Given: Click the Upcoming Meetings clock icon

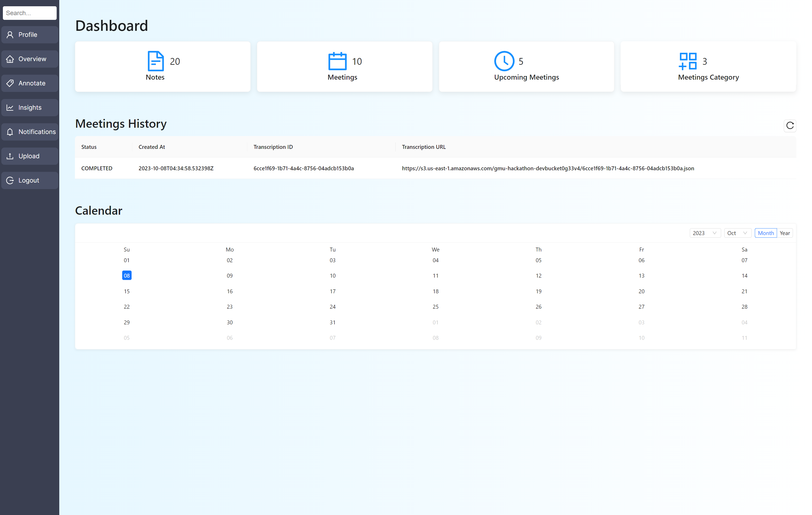Looking at the screenshot, I should 504,61.
